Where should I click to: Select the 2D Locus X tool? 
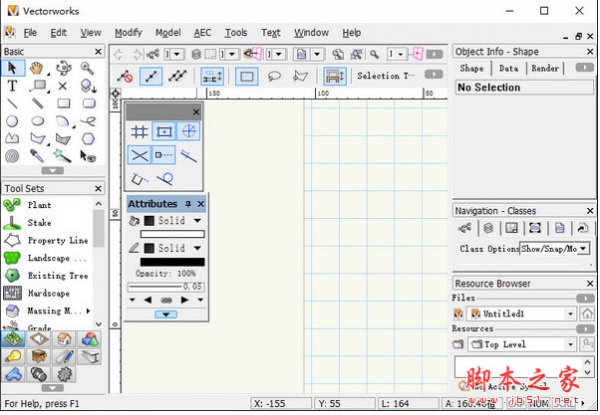pyautogui.click(x=62, y=86)
